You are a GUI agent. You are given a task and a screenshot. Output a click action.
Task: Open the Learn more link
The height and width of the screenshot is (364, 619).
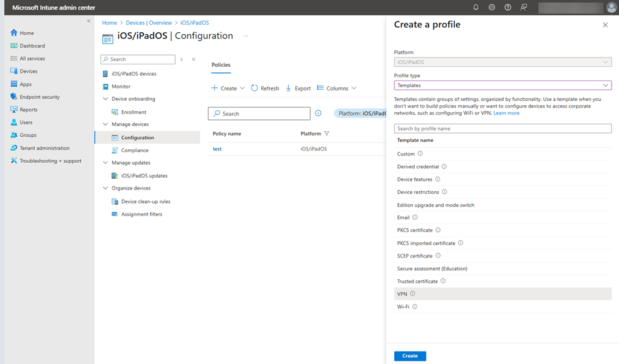point(506,113)
